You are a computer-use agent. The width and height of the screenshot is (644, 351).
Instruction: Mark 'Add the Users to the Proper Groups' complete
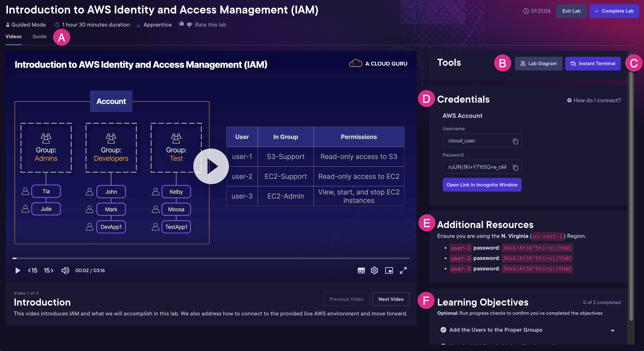pos(444,330)
